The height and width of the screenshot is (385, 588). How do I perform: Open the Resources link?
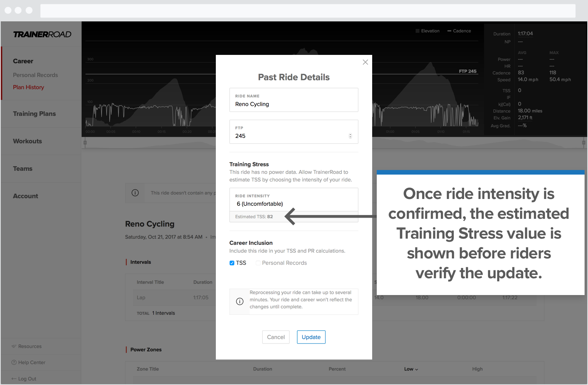click(x=30, y=346)
